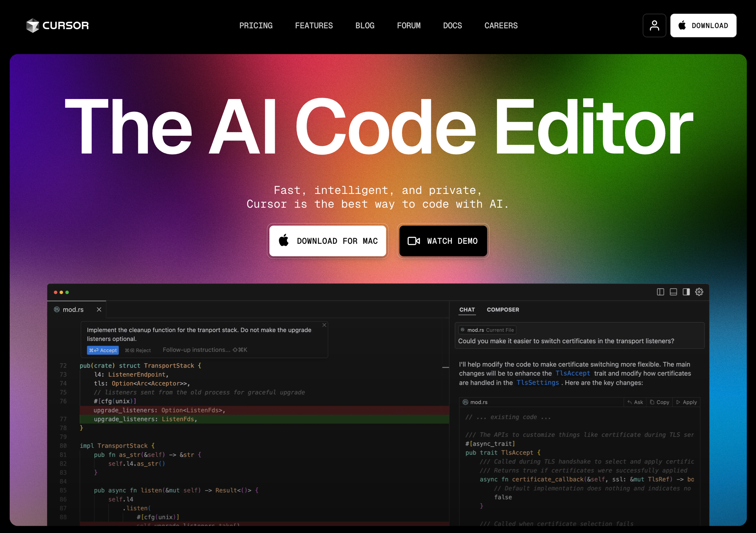
Task: Copy the mod.rs code snippet
Action: coord(660,402)
